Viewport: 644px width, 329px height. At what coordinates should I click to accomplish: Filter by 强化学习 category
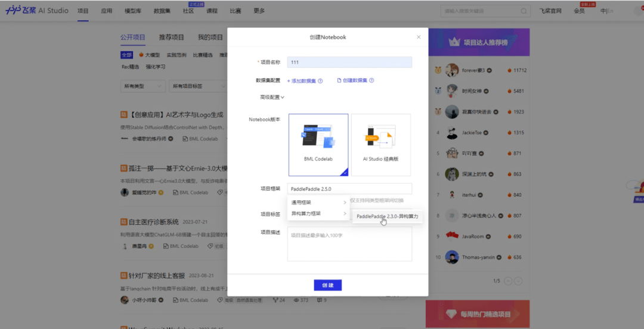pyautogui.click(x=156, y=67)
